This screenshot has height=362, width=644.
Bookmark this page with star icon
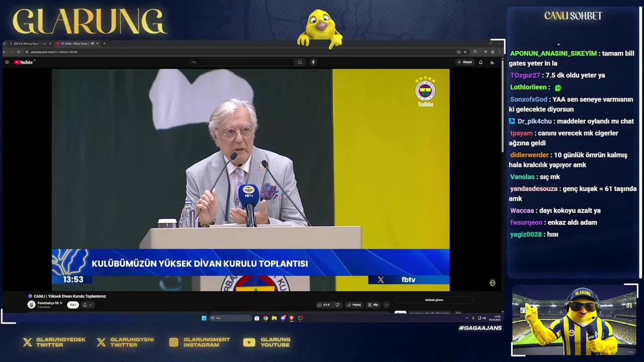(465, 52)
